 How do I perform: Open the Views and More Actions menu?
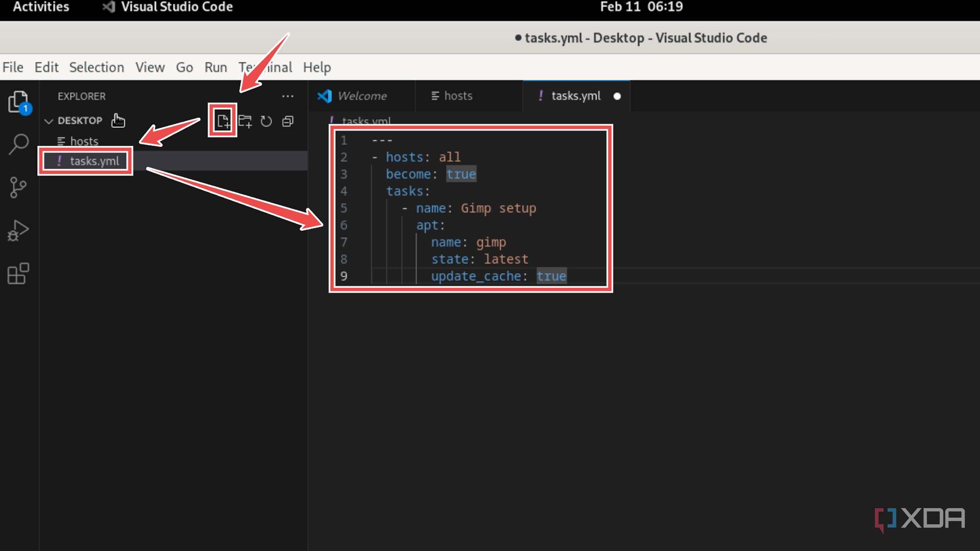(x=287, y=96)
